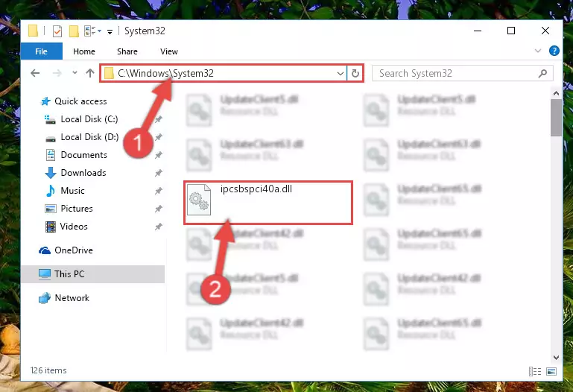
Task: Click pin icon beside Downloads
Action: click(159, 173)
